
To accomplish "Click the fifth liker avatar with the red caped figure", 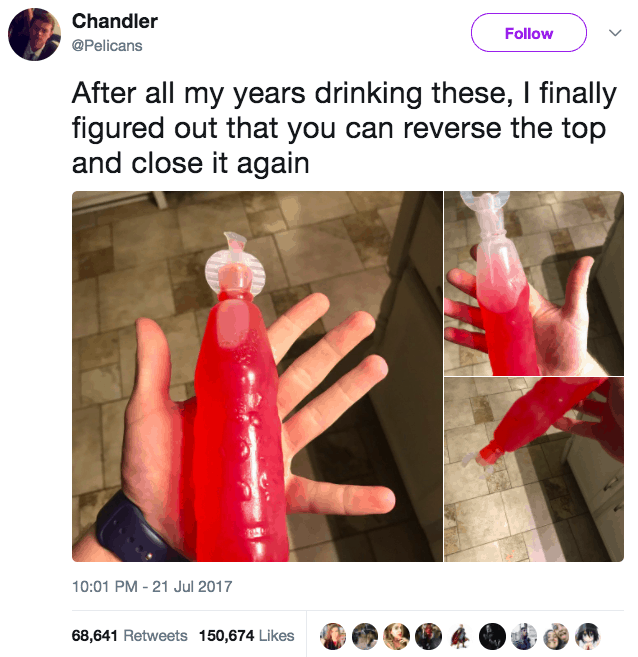I will [x=460, y=636].
